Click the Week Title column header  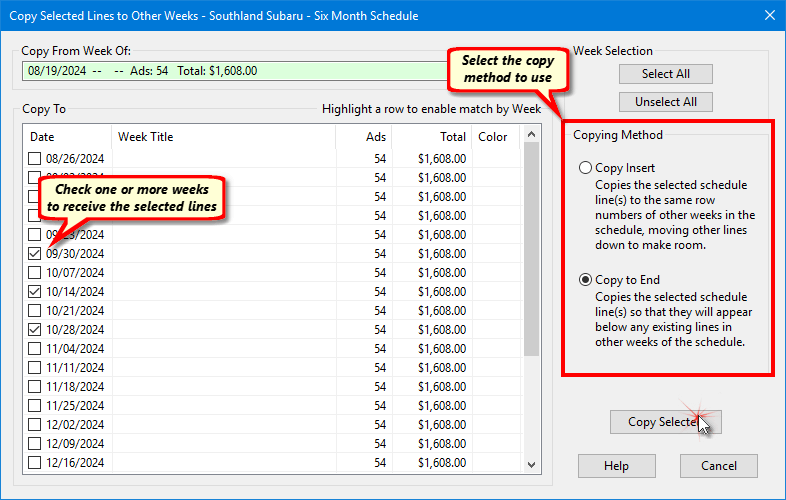[224, 137]
